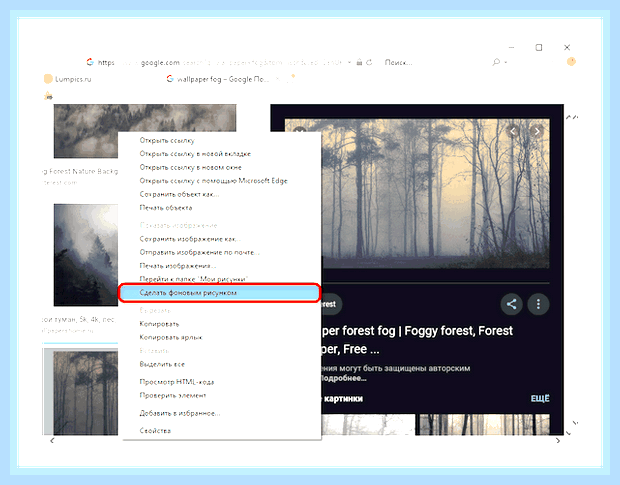
Task: Click the "ЕЩЁ" link under the image
Action: coord(540,398)
